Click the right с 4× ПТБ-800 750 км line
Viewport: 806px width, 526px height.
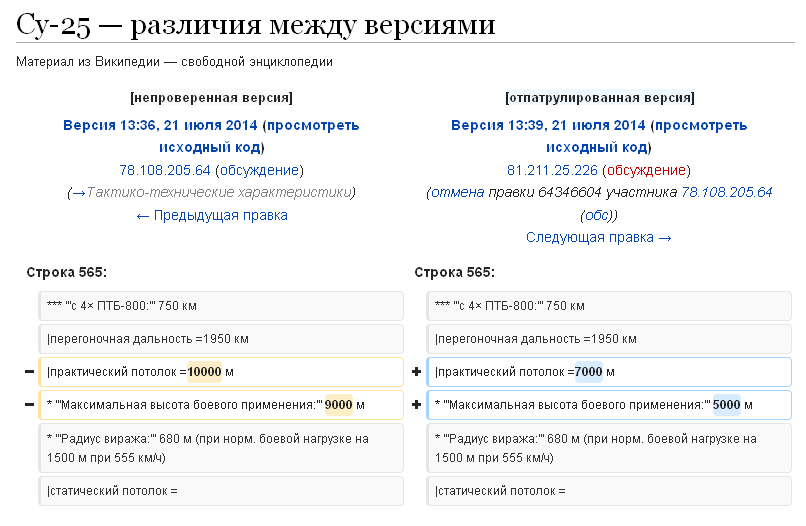(609, 306)
